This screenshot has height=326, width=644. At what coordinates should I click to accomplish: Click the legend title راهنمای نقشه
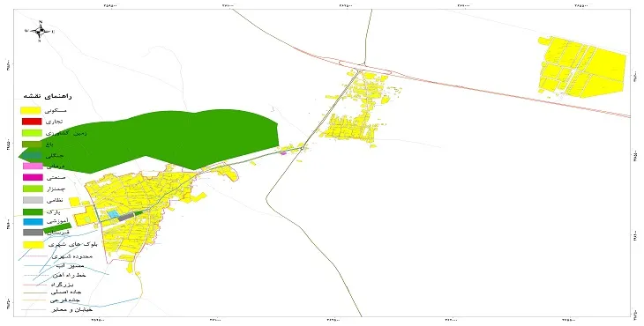click(48, 96)
